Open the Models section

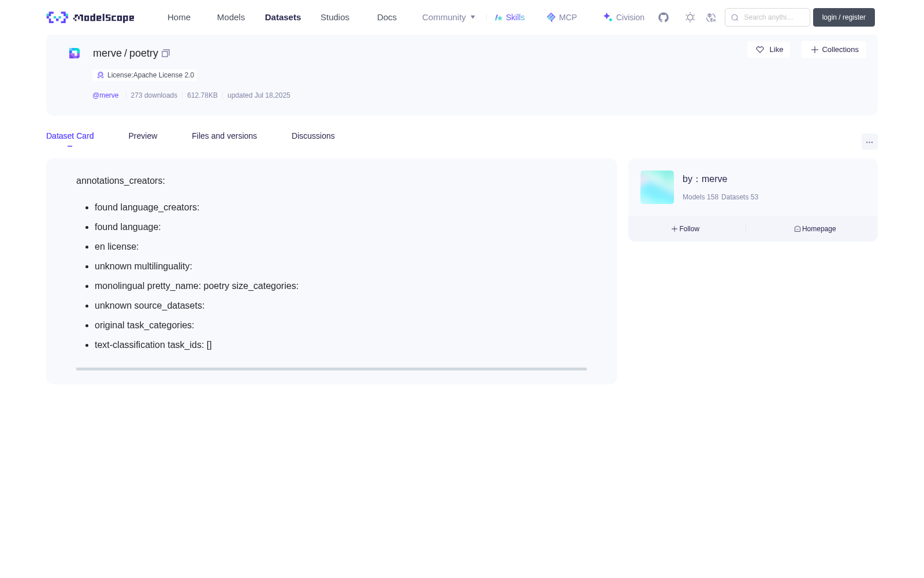(x=231, y=17)
